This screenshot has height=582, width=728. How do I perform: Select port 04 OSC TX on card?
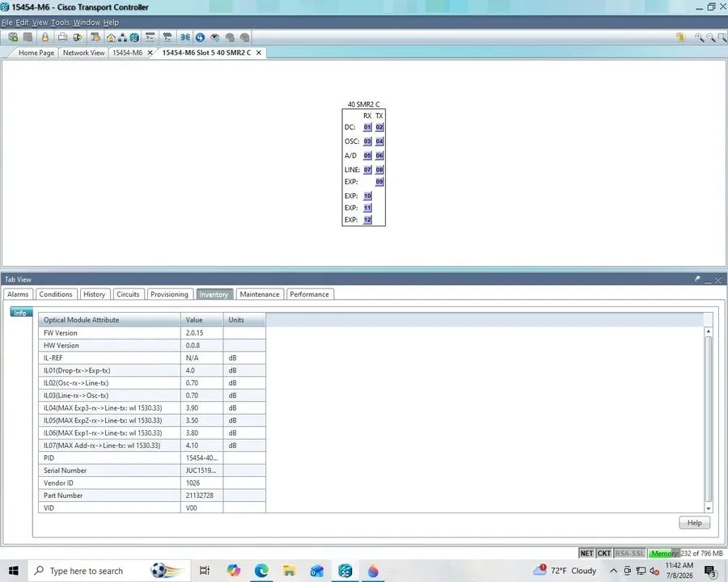tap(379, 141)
